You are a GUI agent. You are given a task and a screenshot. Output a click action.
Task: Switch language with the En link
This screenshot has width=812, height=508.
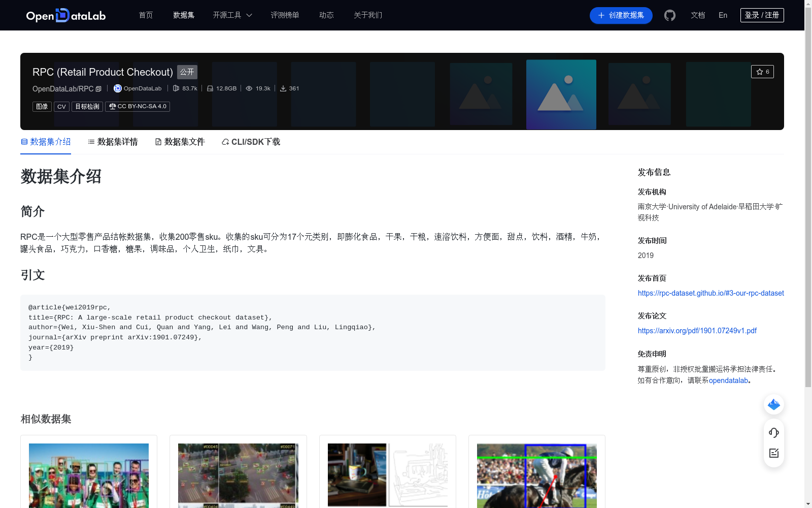pos(723,15)
